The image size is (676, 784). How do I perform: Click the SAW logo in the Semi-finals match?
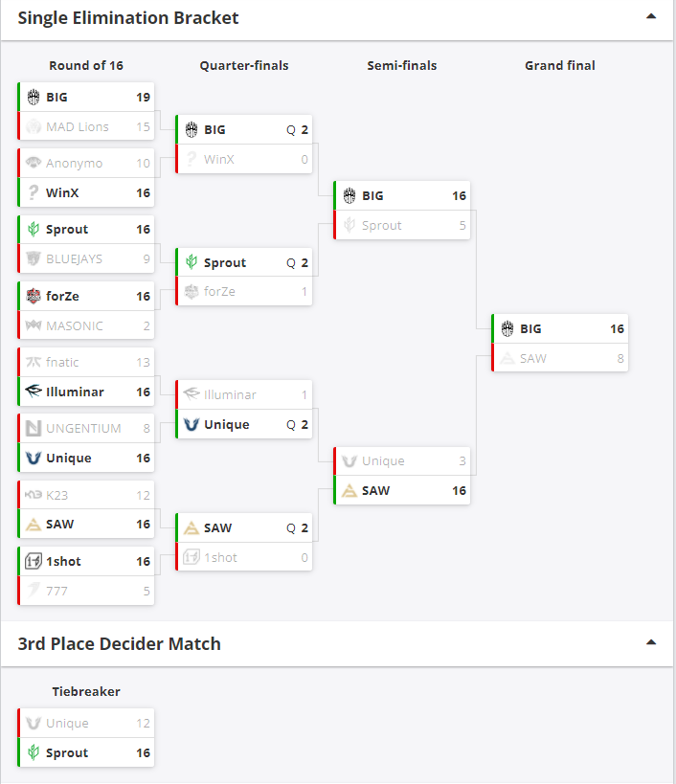click(x=349, y=490)
